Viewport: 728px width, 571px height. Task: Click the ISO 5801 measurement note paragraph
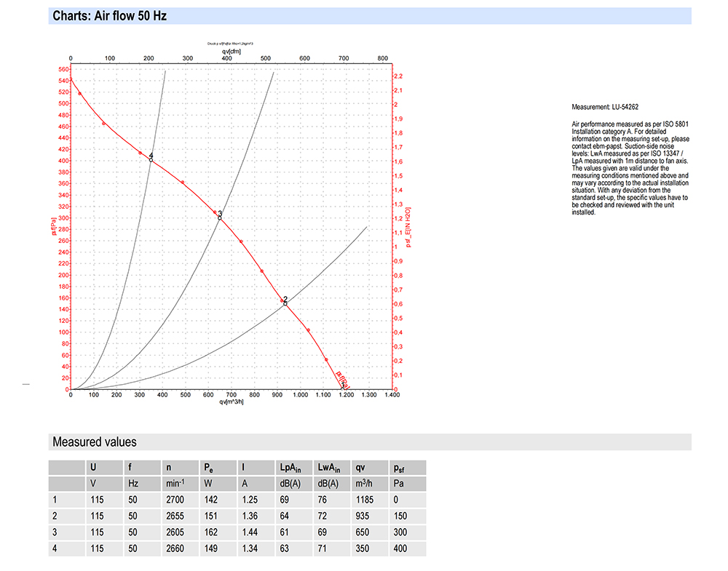[630, 169]
